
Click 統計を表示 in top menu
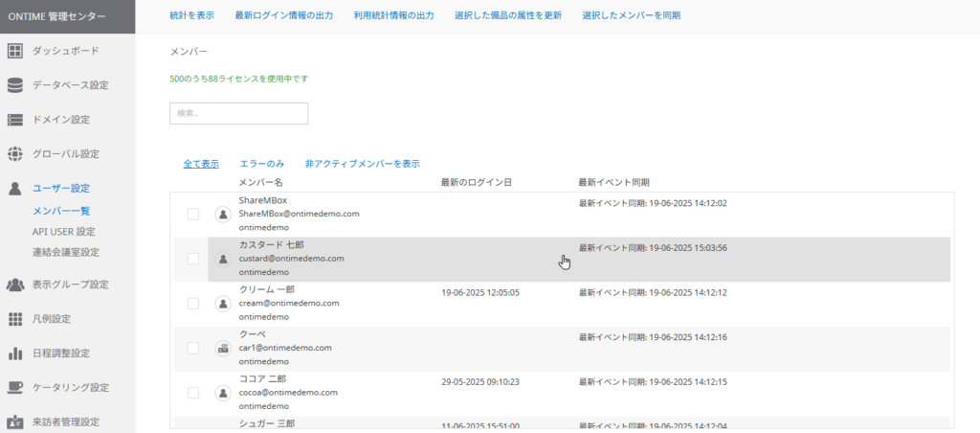191,16
